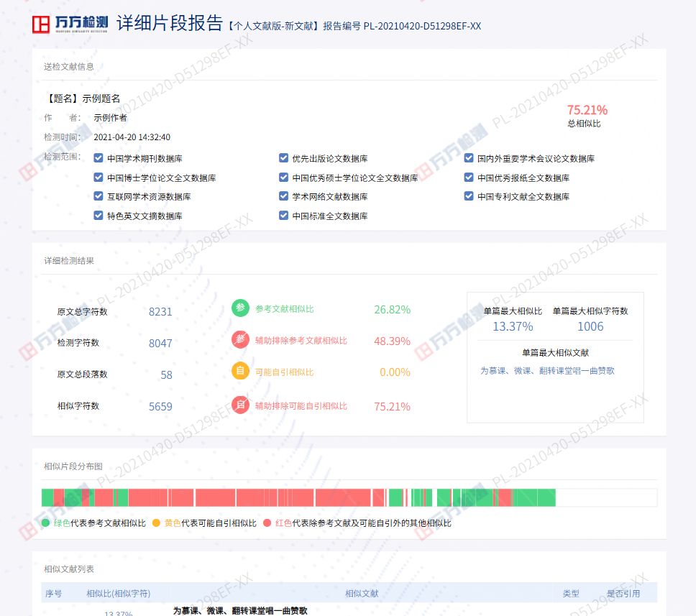Toggle 特色英文文摘数据库 checkbox
The width and height of the screenshot is (696, 616).
[99, 215]
